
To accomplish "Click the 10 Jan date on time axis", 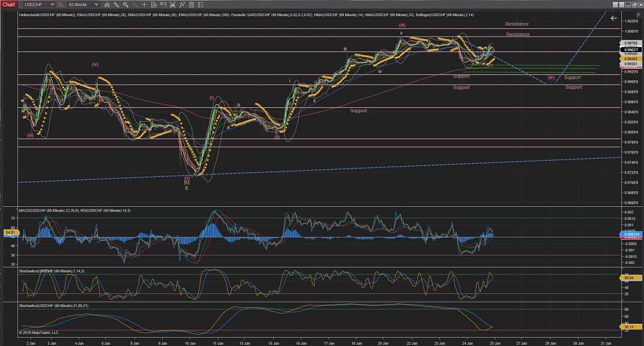I will click(x=190, y=343).
